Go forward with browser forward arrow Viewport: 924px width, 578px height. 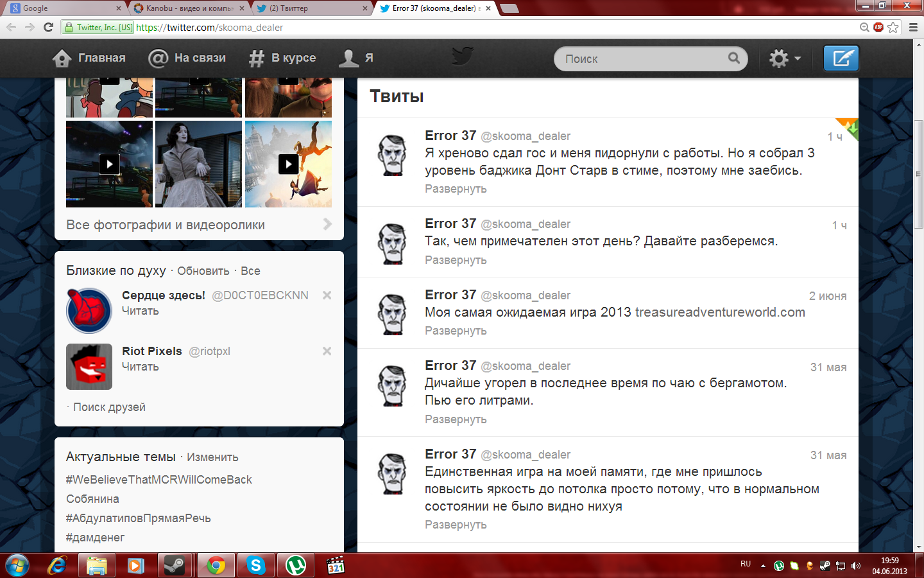30,27
